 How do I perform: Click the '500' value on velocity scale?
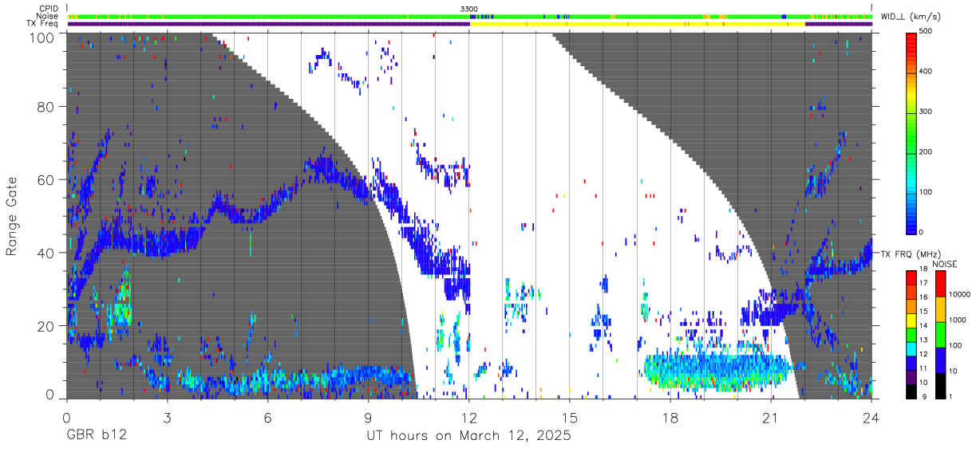927,32
